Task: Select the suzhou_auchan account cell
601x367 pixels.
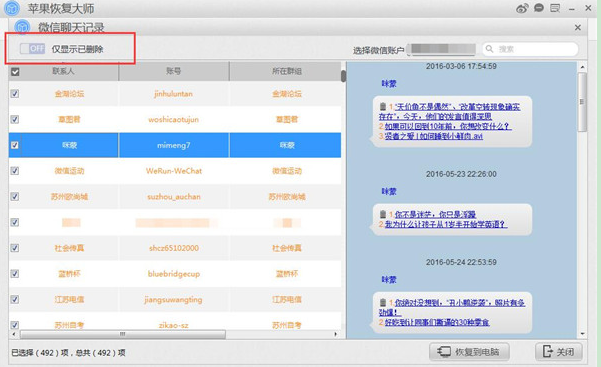Action: pyautogui.click(x=174, y=196)
